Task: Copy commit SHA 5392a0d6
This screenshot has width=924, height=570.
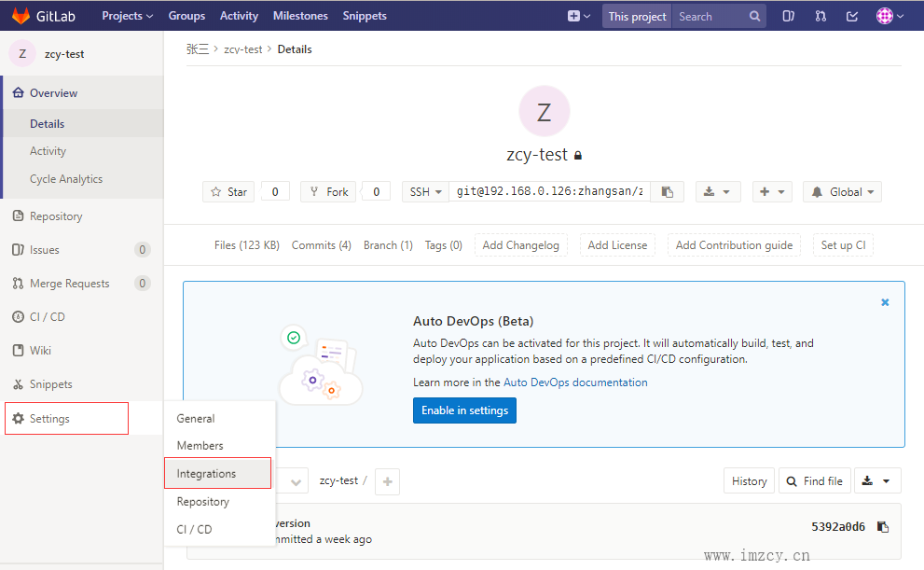Action: (x=883, y=527)
